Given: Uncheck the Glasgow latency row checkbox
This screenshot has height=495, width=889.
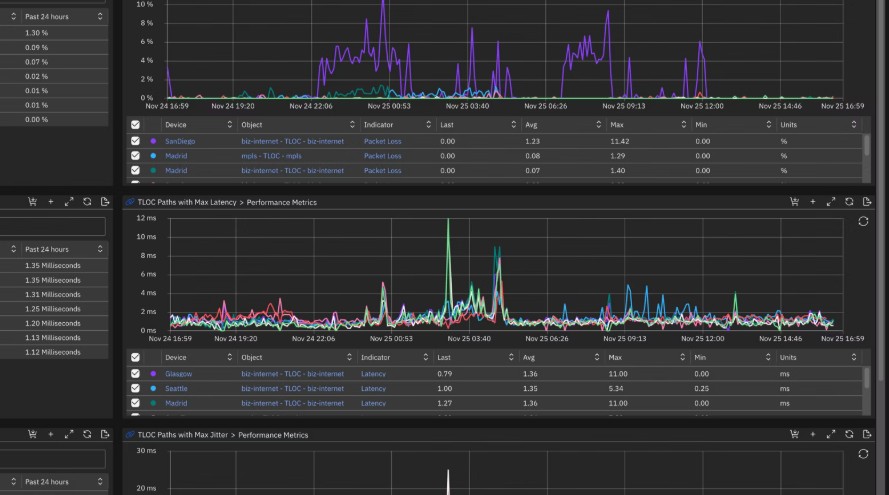Looking at the screenshot, I should [x=136, y=374].
